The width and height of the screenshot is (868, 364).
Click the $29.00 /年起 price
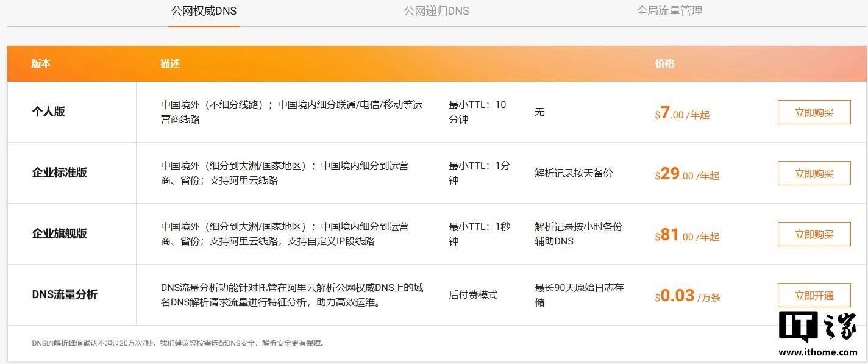coord(686,174)
